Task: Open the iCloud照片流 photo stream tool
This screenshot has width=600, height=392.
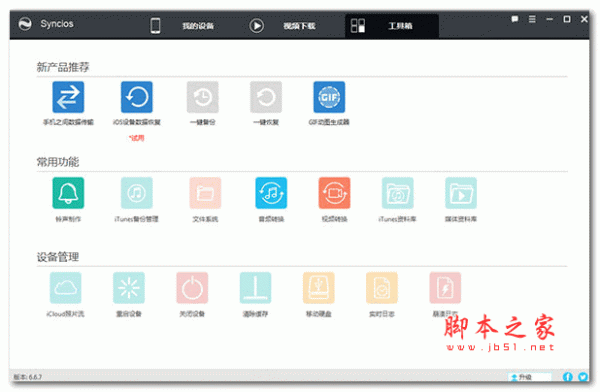Action: pyautogui.click(x=65, y=288)
